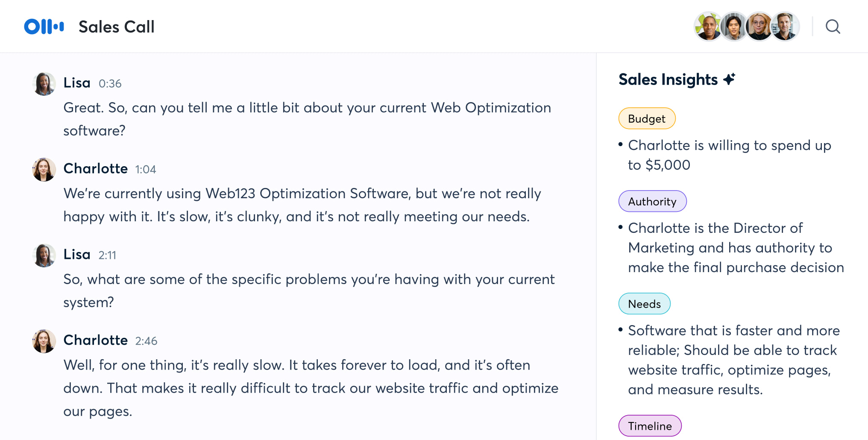Viewport: 868px width, 440px height.
Task: Click the fourth participant avatar in header
Action: [785, 26]
